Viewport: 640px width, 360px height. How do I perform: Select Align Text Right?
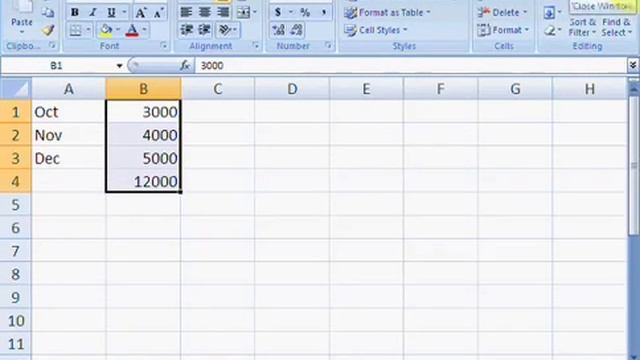pyautogui.click(x=223, y=13)
